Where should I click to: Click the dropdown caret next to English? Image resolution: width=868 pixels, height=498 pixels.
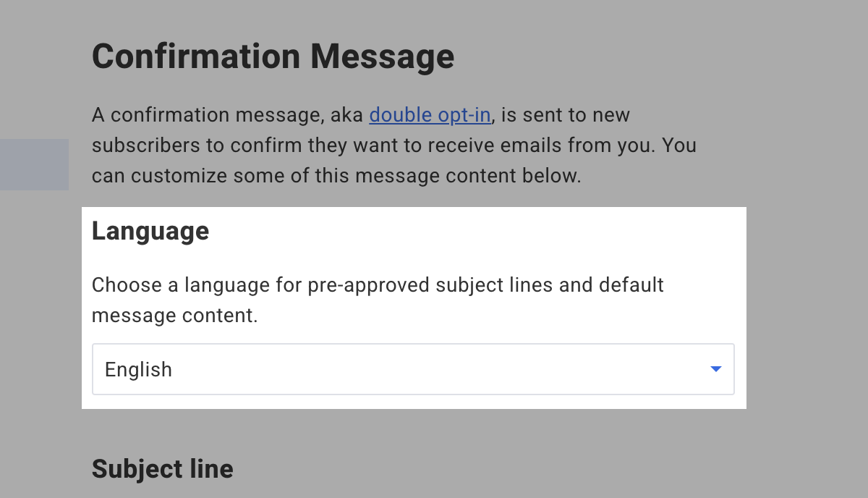click(x=715, y=369)
